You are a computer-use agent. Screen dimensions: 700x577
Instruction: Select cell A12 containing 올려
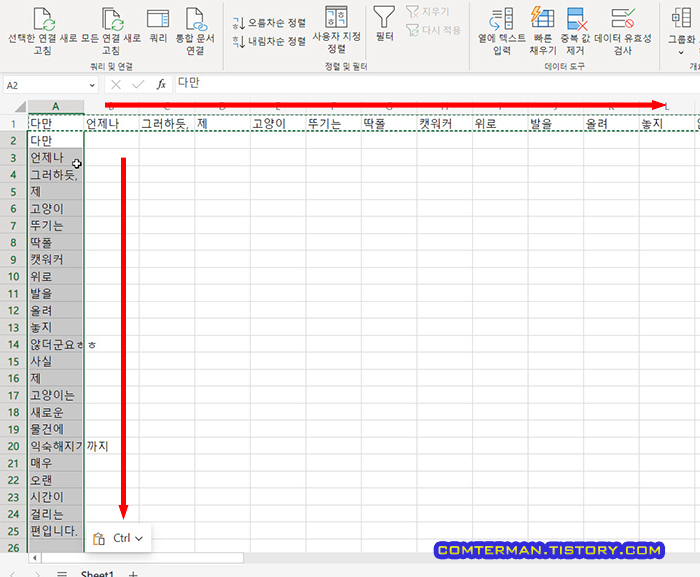(56, 310)
